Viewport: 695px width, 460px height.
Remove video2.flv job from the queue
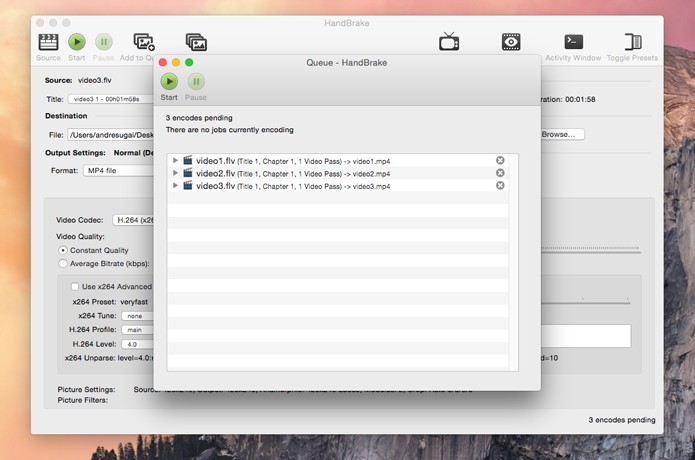(x=500, y=173)
